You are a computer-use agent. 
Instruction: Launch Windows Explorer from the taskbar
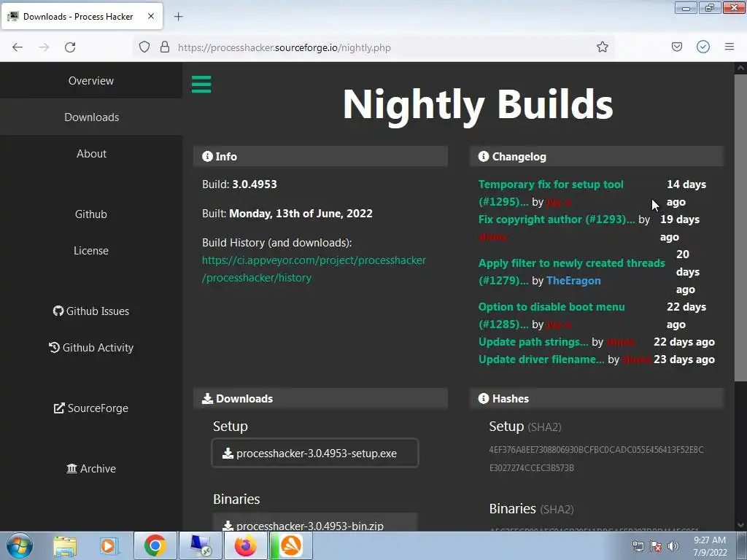pos(65,545)
